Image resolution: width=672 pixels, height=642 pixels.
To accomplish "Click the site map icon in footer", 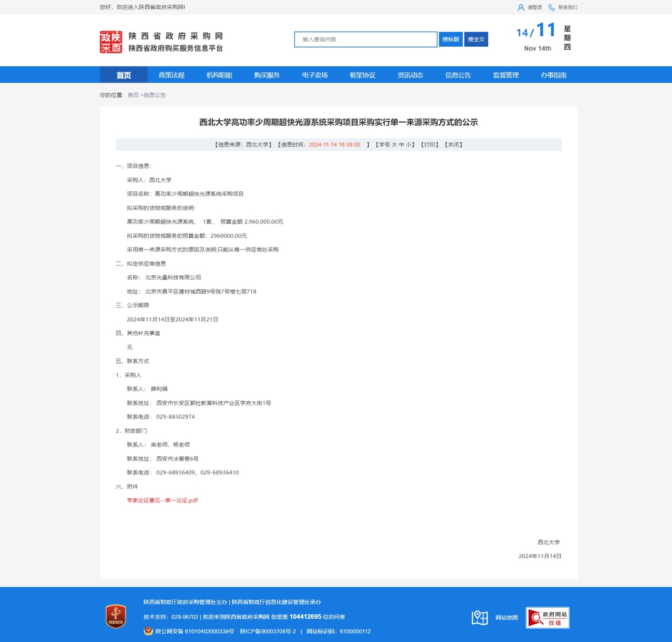I will pyautogui.click(x=479, y=617).
